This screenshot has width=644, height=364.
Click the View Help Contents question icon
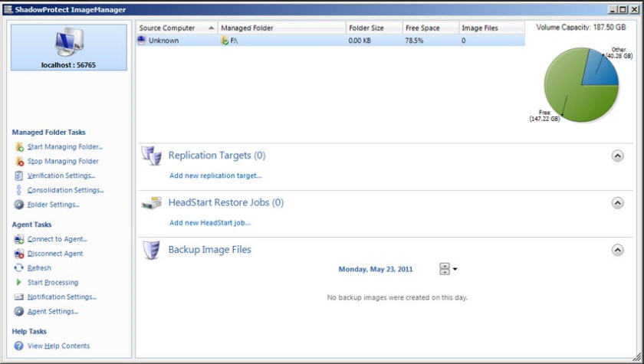(x=19, y=346)
